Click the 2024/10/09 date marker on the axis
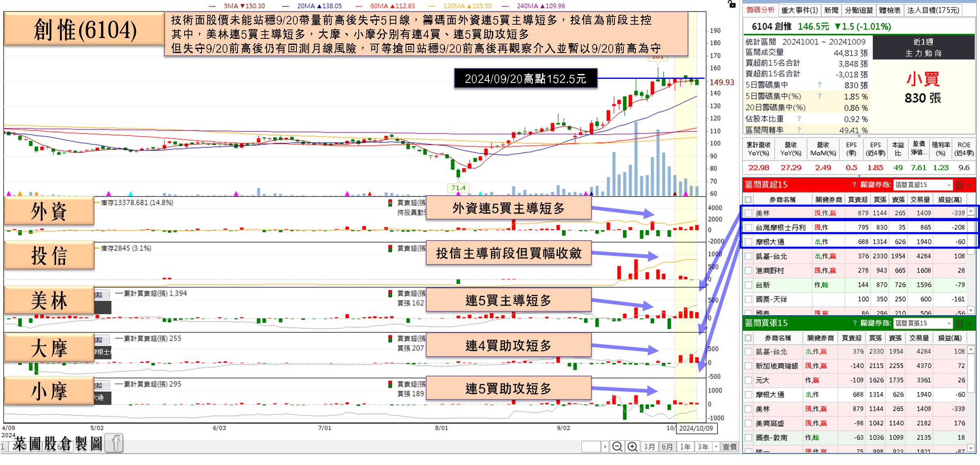Image resolution: width=980 pixels, height=465 pixels. [x=696, y=428]
